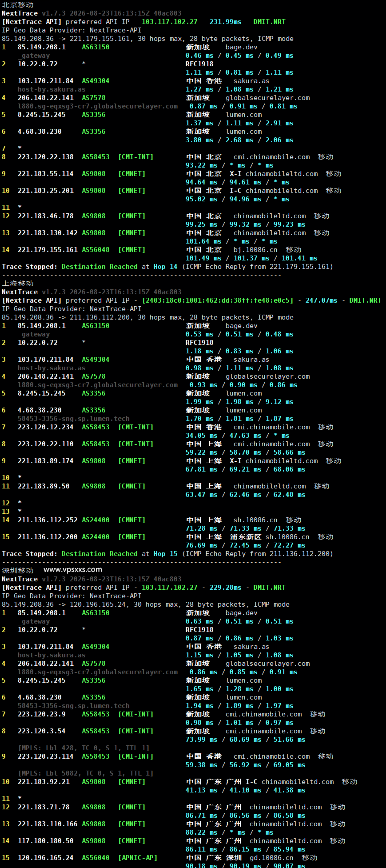Select latency 99.25 ms
This screenshot has width=386, height=868.
pyautogui.click(x=202, y=224)
